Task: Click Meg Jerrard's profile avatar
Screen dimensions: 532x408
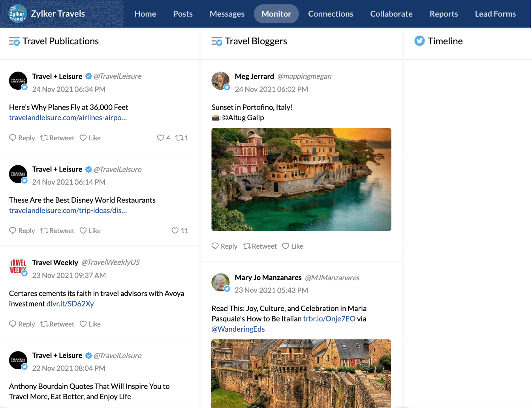Action: pyautogui.click(x=220, y=81)
